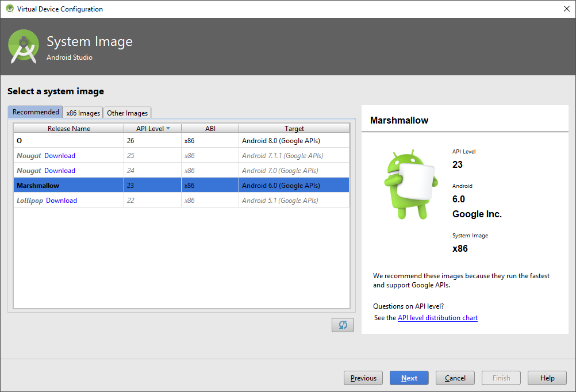Click the Android Studio logo in header
The height and width of the screenshot is (392, 576).
(24, 47)
